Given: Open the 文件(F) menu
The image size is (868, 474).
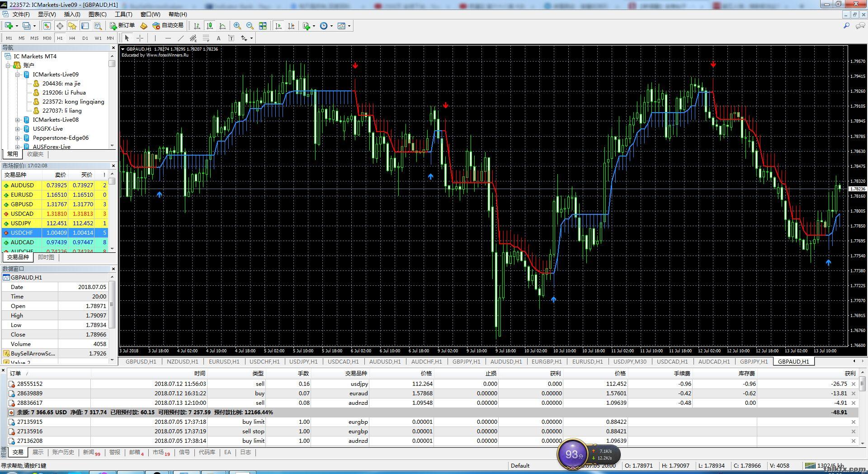Looking at the screenshot, I should click(x=21, y=14).
